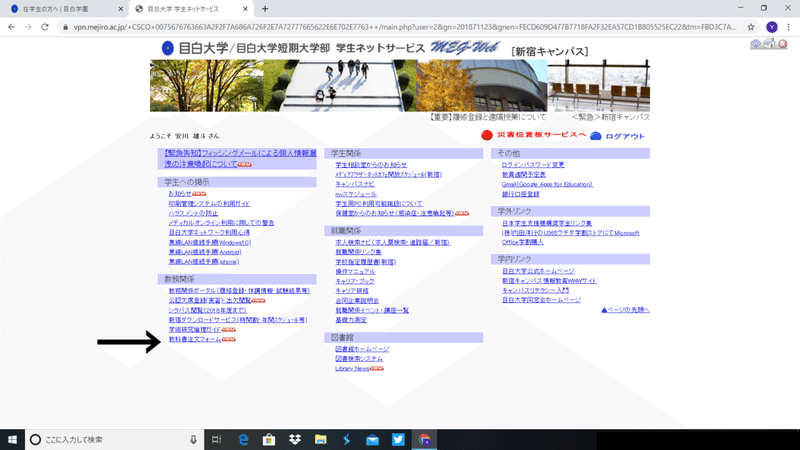The height and width of the screenshot is (450, 800).
Task: Click the Chrome icon on the taskbar
Action: coord(424,439)
